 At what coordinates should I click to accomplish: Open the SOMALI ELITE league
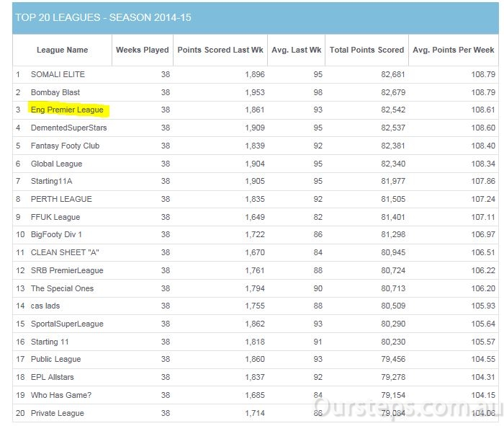tap(58, 74)
